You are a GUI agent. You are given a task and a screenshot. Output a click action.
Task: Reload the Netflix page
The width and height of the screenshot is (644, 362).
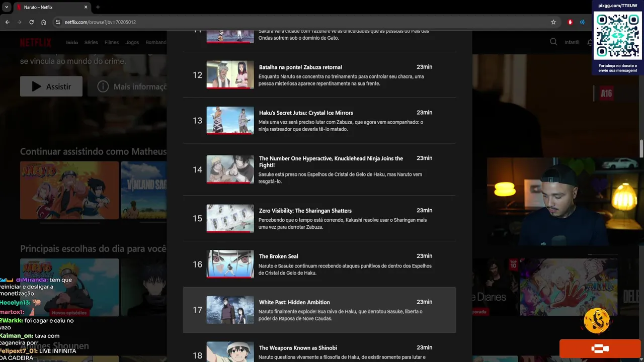(x=31, y=22)
